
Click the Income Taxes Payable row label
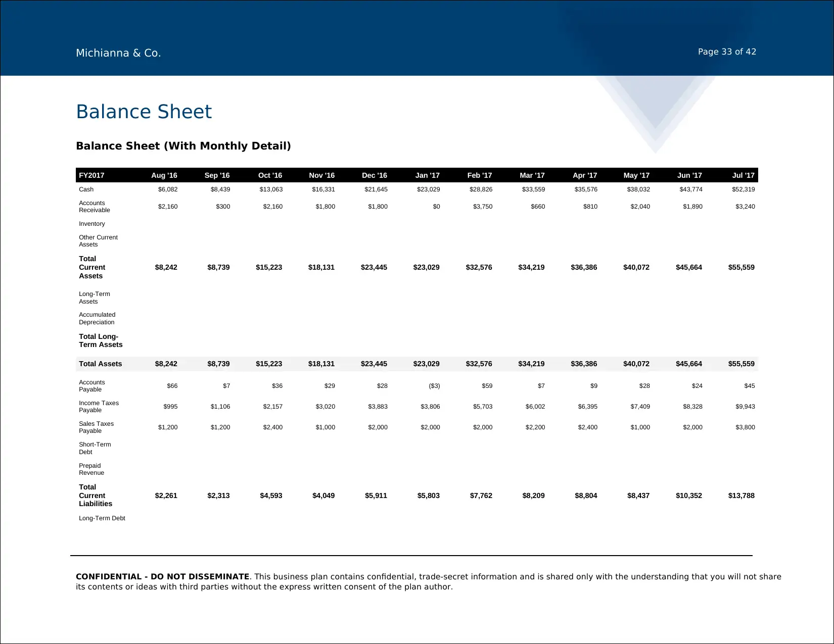coord(99,407)
